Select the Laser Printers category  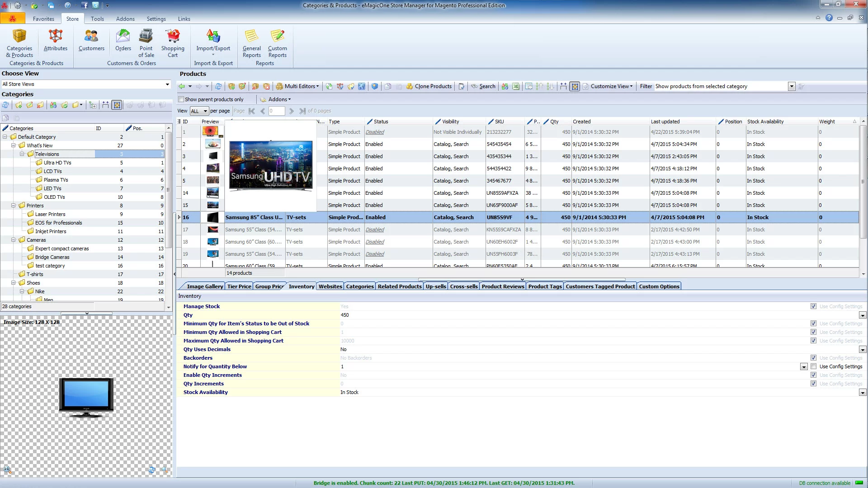(x=50, y=214)
